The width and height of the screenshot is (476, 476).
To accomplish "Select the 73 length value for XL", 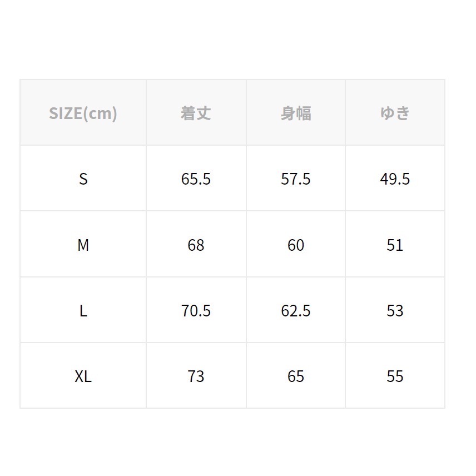I will [196, 376].
